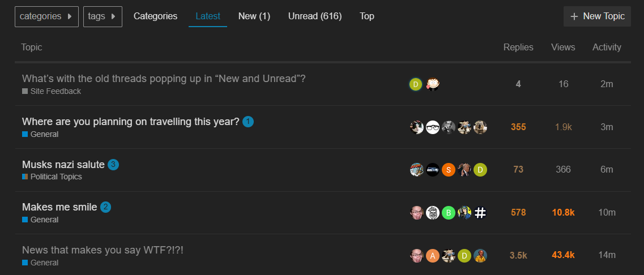Open 'Musks nazi salute' topic link

tap(63, 165)
